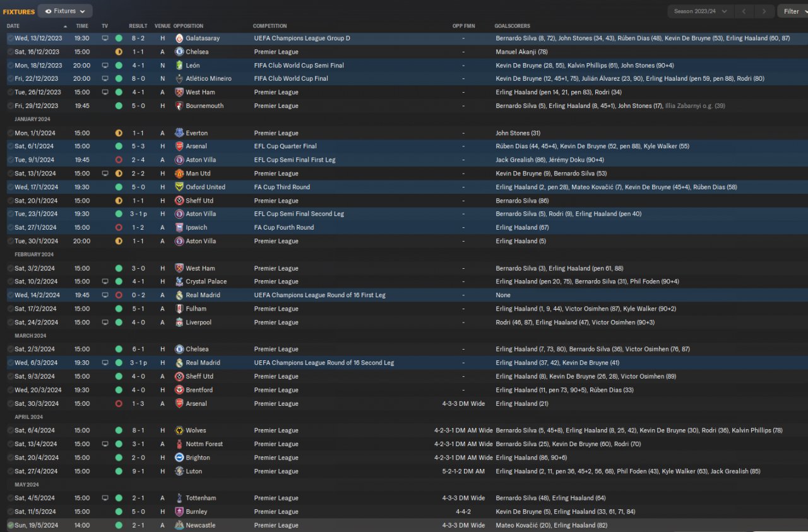Open the Real Madrid link on the 14/2/2024 row
The image size is (808, 532).
[x=203, y=295]
